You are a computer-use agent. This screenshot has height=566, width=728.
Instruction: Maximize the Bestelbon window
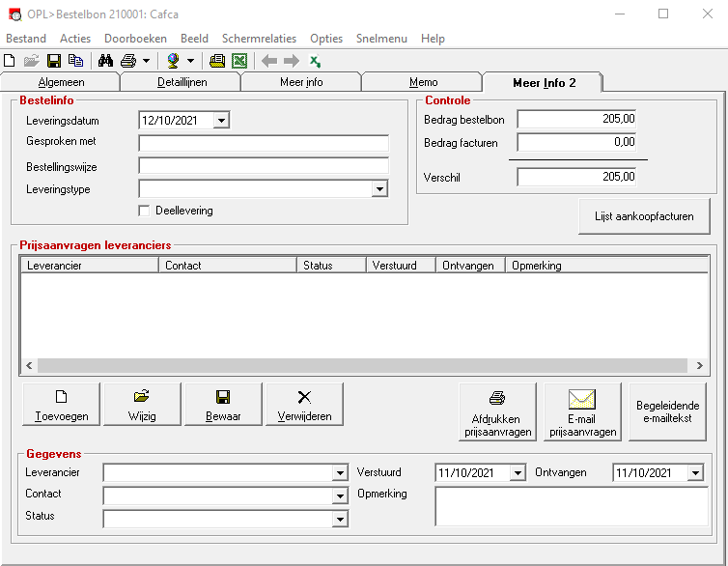click(663, 14)
